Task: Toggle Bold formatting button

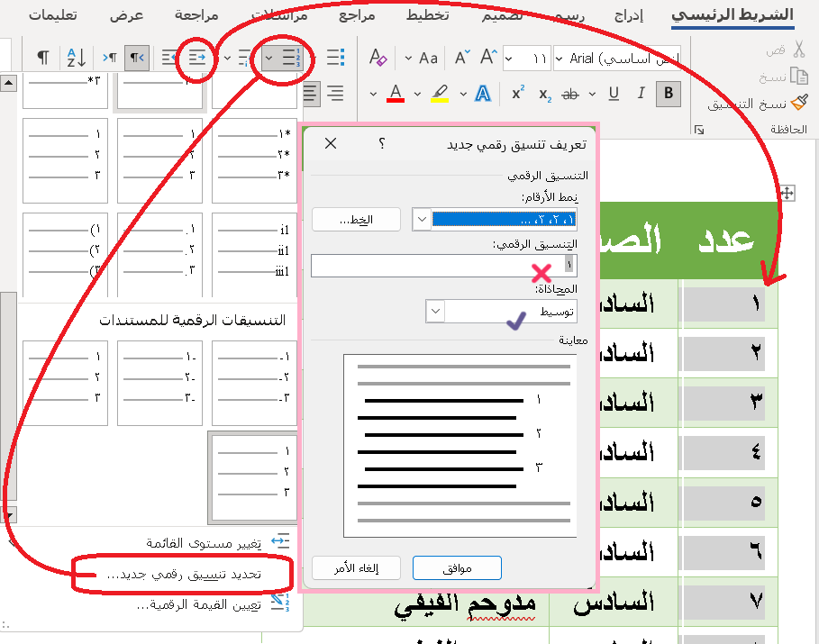Action: 669,94
